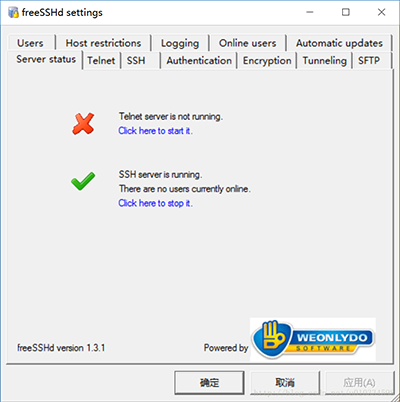Viewport: 400px width, 402px height.
Task: Select the Telnet tab
Action: point(101,60)
